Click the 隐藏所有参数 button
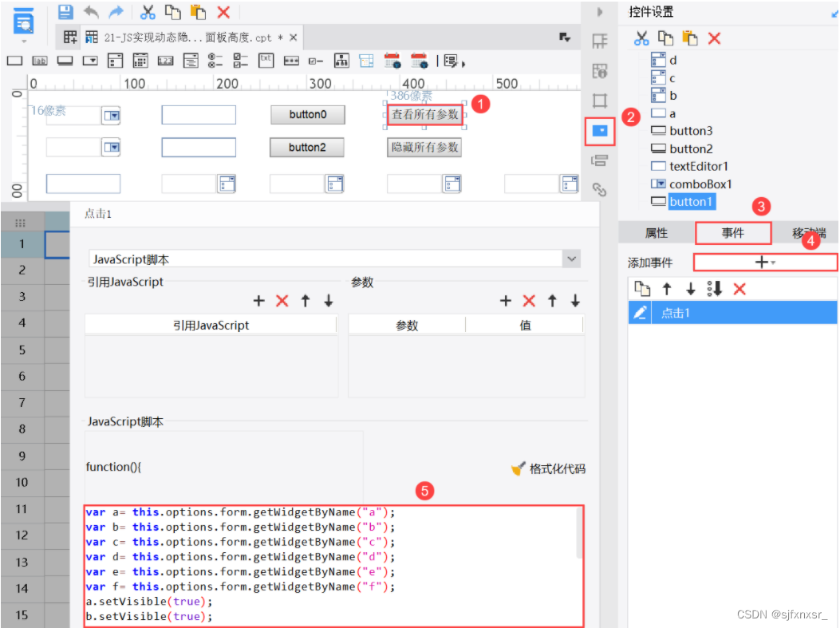Screen dimensions: 840x628 click(x=424, y=147)
